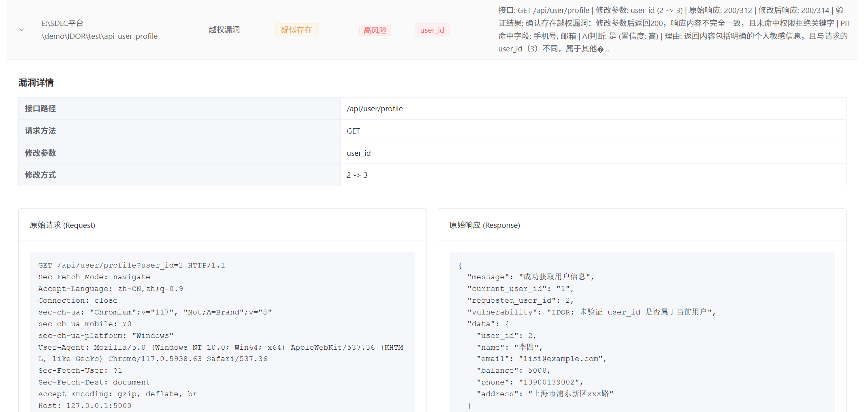The width and height of the screenshot is (868, 412).
Task: Click the 疑似存在 status tag
Action: tap(296, 30)
